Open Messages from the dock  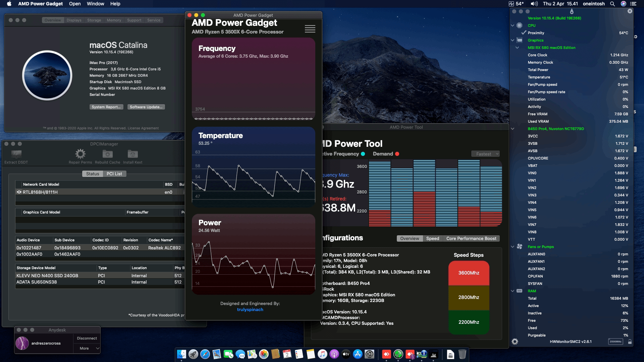coord(240,354)
